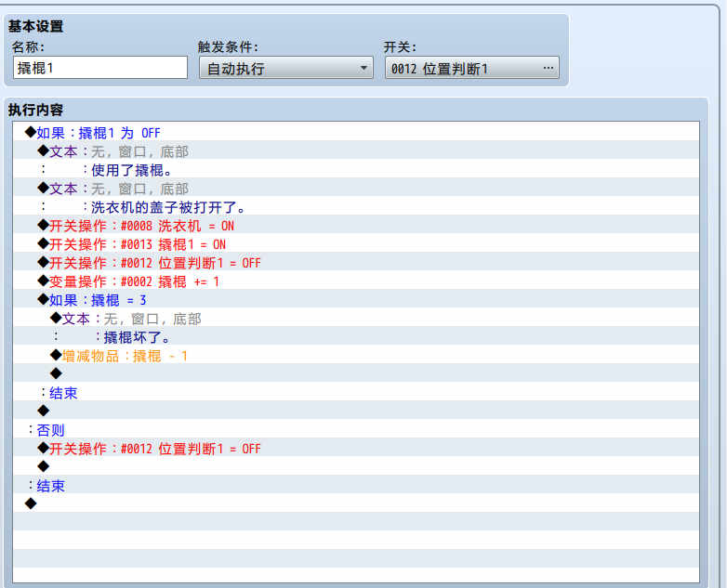Select the 文本 header line above 洗衣机的盖子被打开了
727x588 pixels.
(356, 189)
